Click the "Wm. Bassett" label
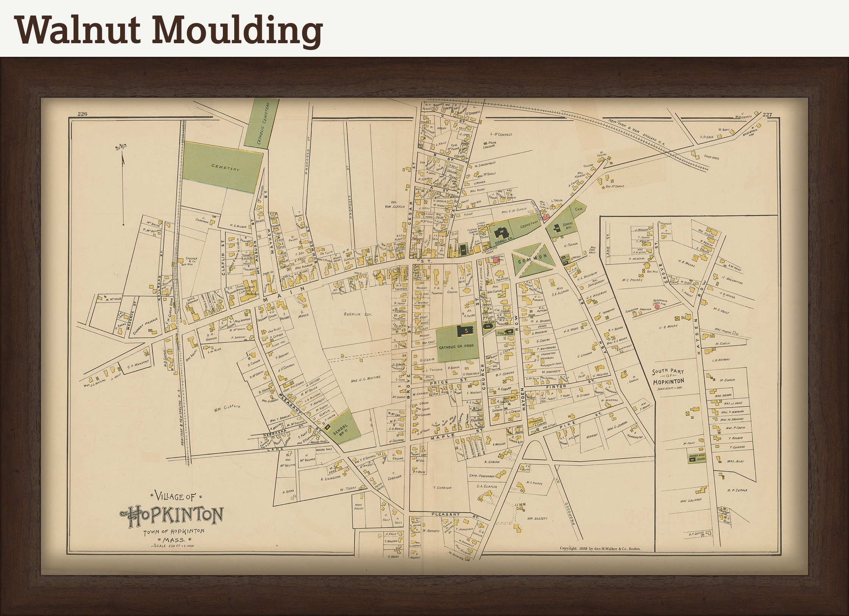Screen dimensions: 849x616 click(537, 519)
